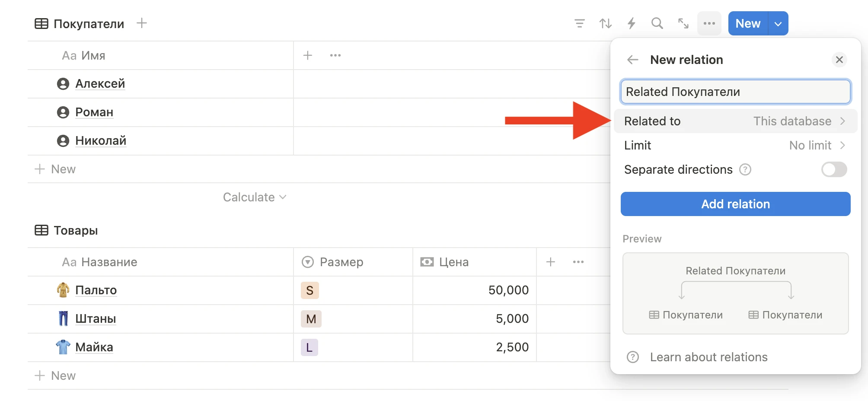Open automations with the lightning bolt icon
This screenshot has width=868, height=401.
(x=632, y=23)
